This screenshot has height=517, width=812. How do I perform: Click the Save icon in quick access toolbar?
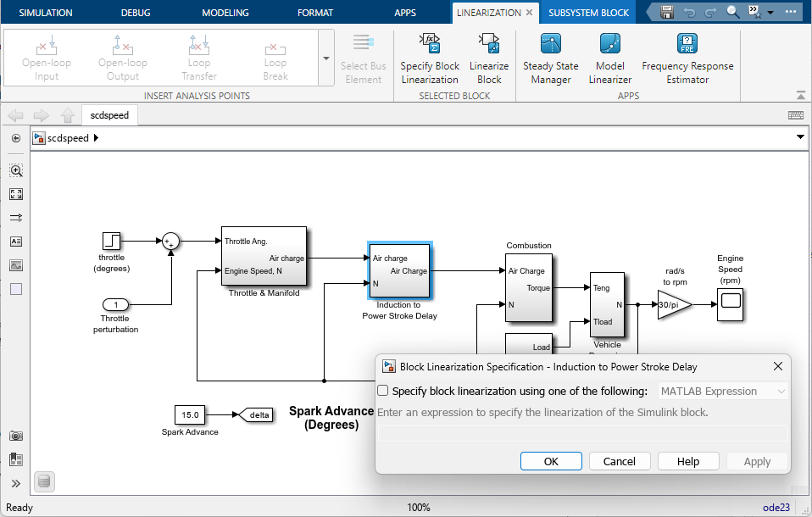(667, 12)
